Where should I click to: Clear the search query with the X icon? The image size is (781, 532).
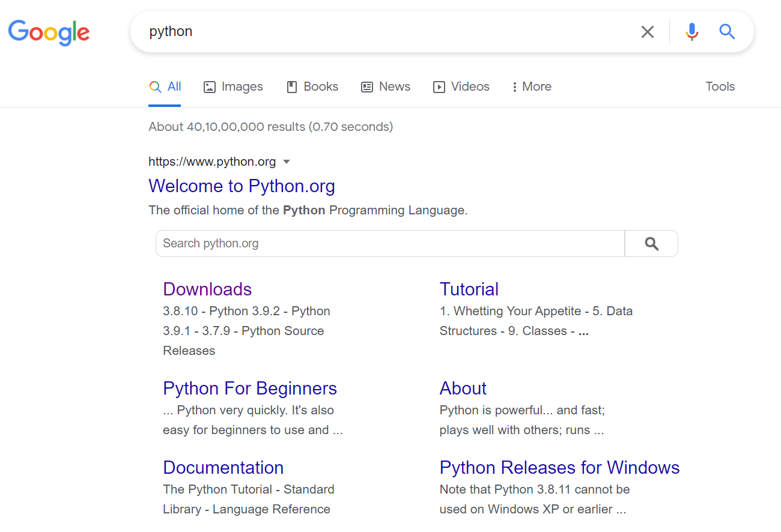[x=647, y=31]
